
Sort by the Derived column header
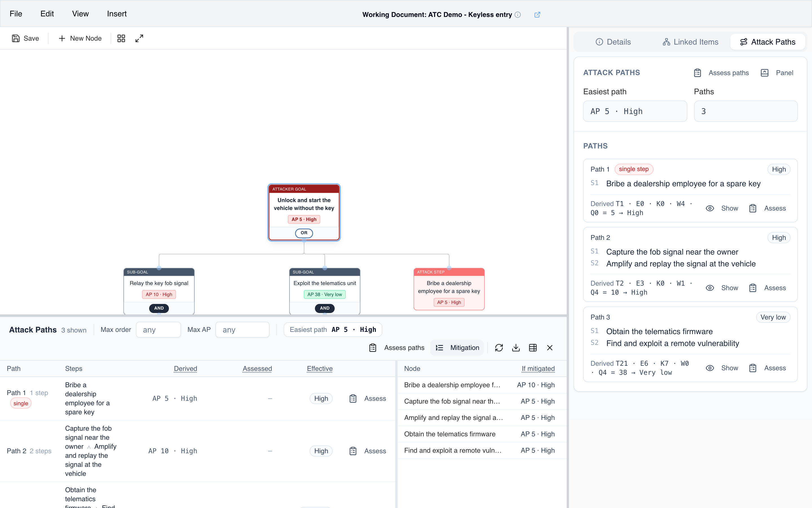click(x=186, y=369)
